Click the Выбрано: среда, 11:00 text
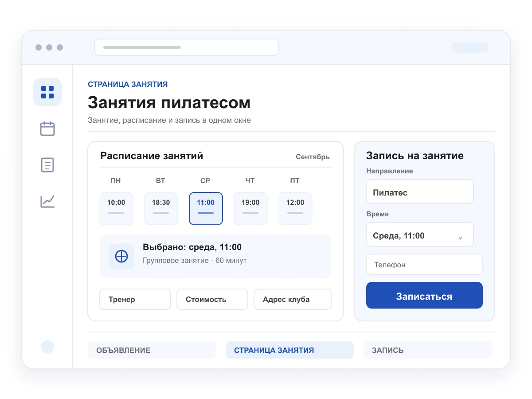Image resolution: width=532 pixels, height=399 pixels. [192, 247]
